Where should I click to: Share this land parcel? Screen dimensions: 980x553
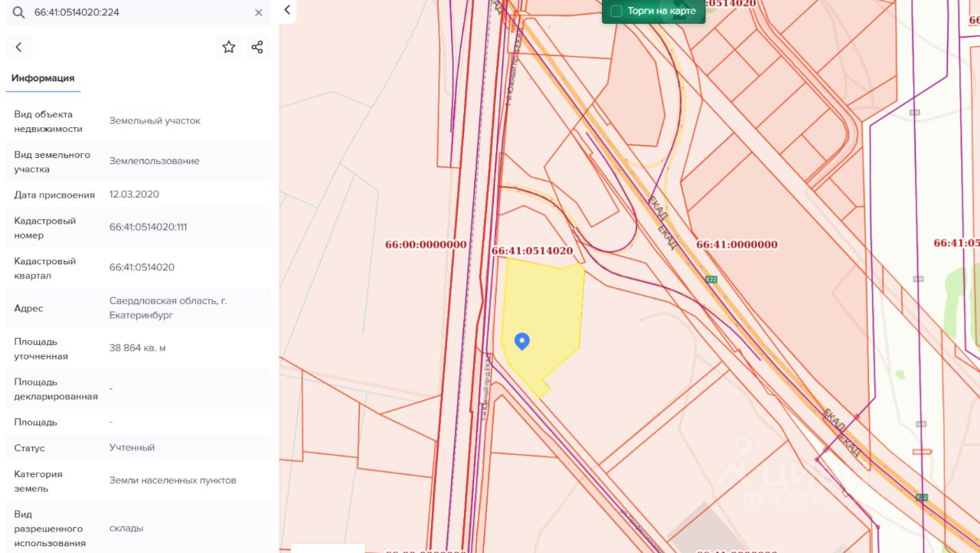tap(257, 47)
